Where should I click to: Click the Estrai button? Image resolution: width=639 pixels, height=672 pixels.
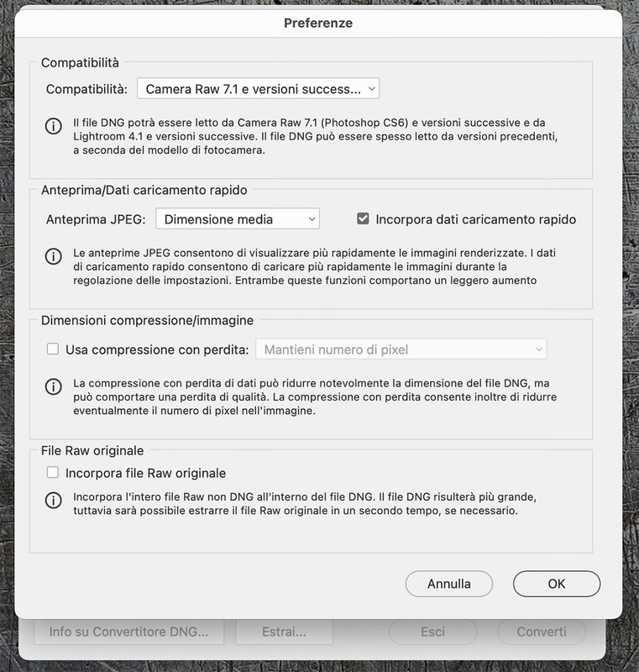284,632
